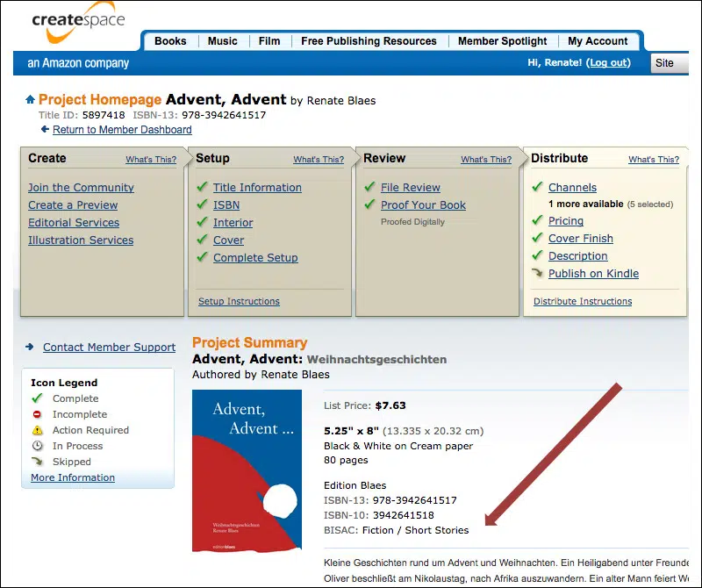Open the Music tab
702x588 pixels.
pyautogui.click(x=223, y=41)
